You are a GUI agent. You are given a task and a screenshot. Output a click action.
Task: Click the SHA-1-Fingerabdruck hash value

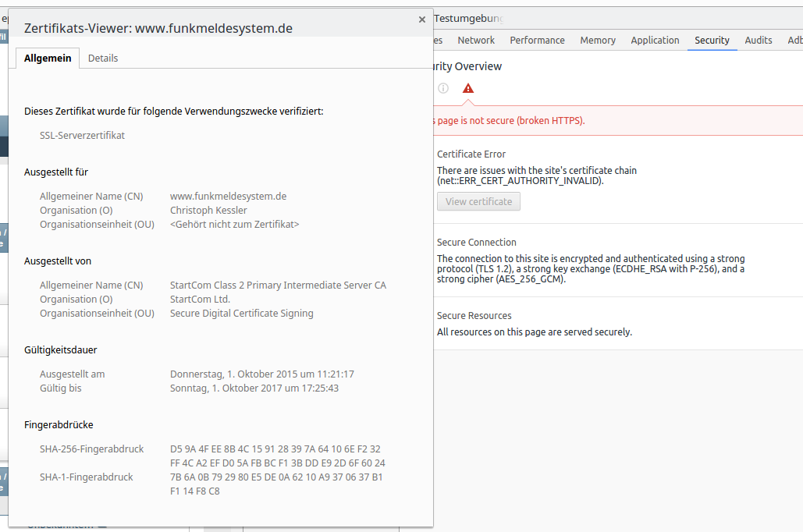tap(276, 484)
